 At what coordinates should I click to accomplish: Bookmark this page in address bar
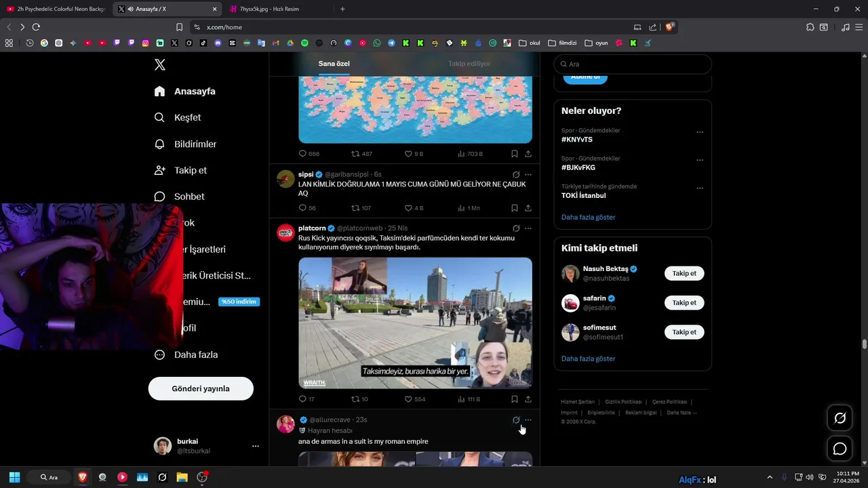click(x=179, y=27)
